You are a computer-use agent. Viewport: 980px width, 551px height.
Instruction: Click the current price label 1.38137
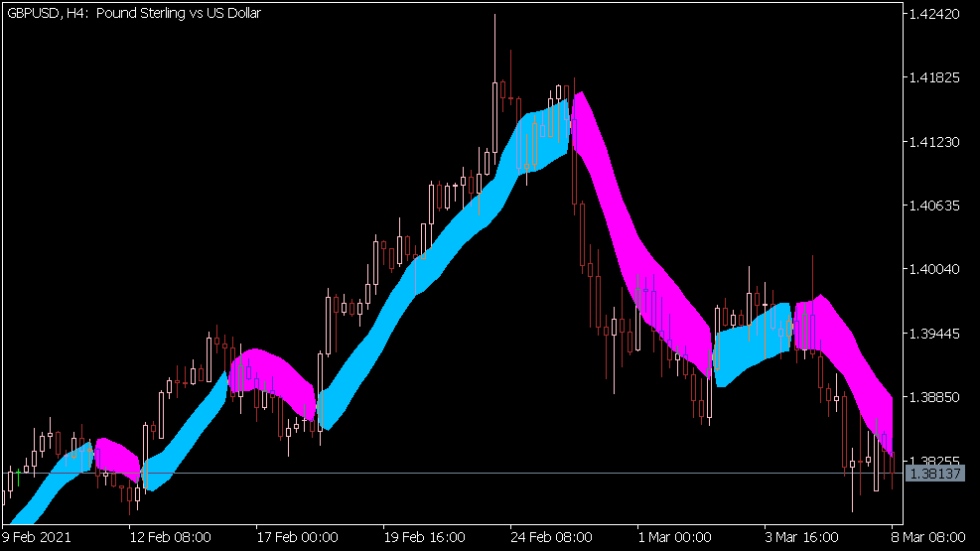(935, 474)
